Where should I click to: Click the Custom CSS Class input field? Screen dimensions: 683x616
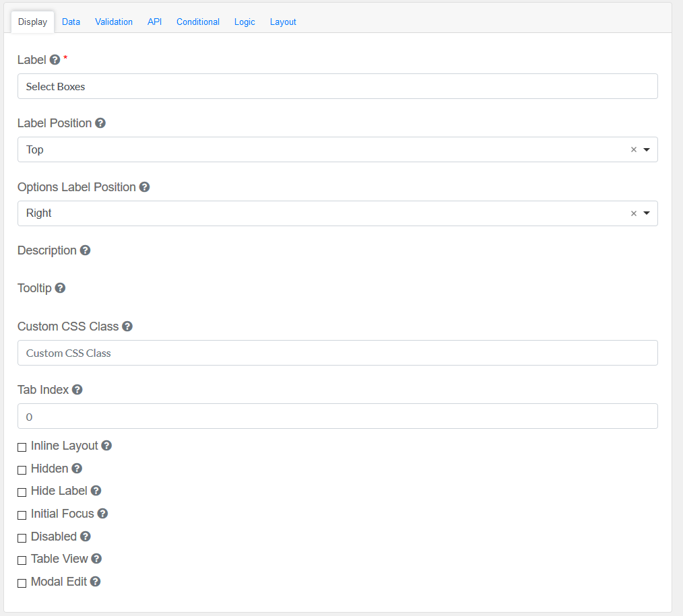pyautogui.click(x=337, y=353)
